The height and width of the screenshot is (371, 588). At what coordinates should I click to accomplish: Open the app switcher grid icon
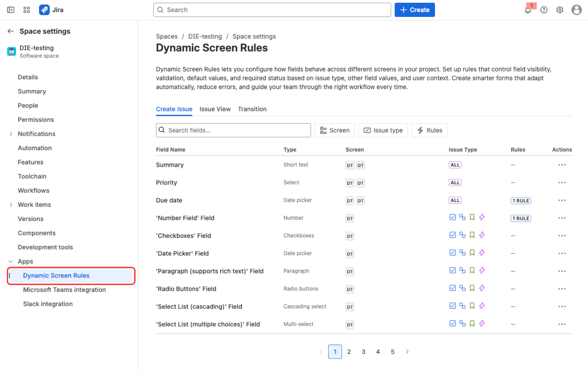26,10
